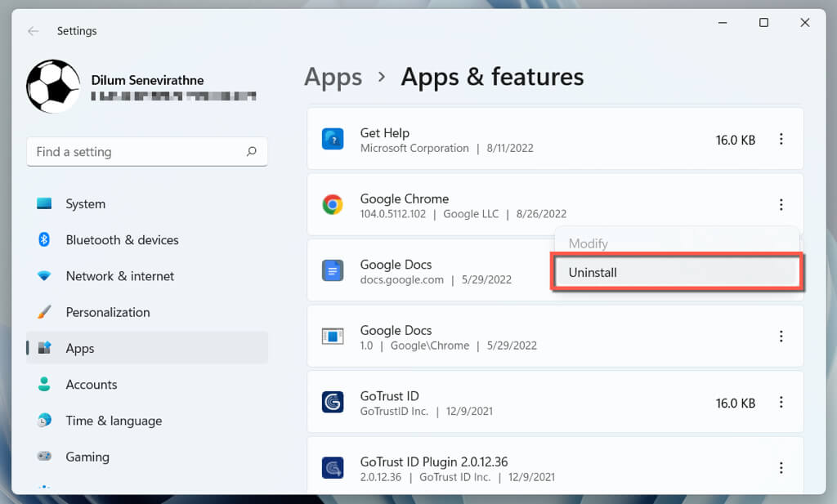Image resolution: width=837 pixels, height=504 pixels.
Task: Click the Apps breadcrumb link
Action: click(x=333, y=78)
